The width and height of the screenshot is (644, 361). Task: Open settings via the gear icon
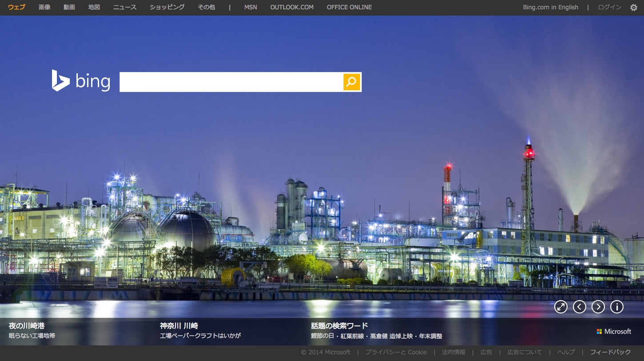634,8
